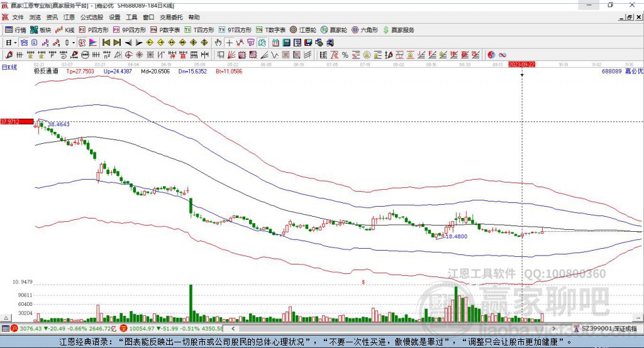Click the Bt=11.0586 indicator value
644x348 pixels.
(x=229, y=71)
